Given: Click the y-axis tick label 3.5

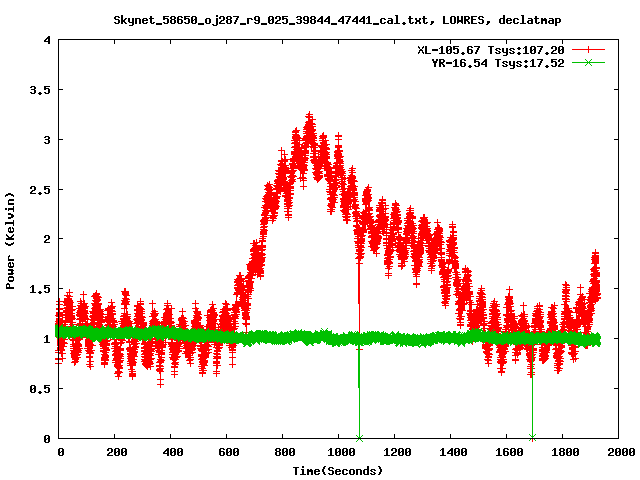Looking at the screenshot, I should tap(40, 90).
